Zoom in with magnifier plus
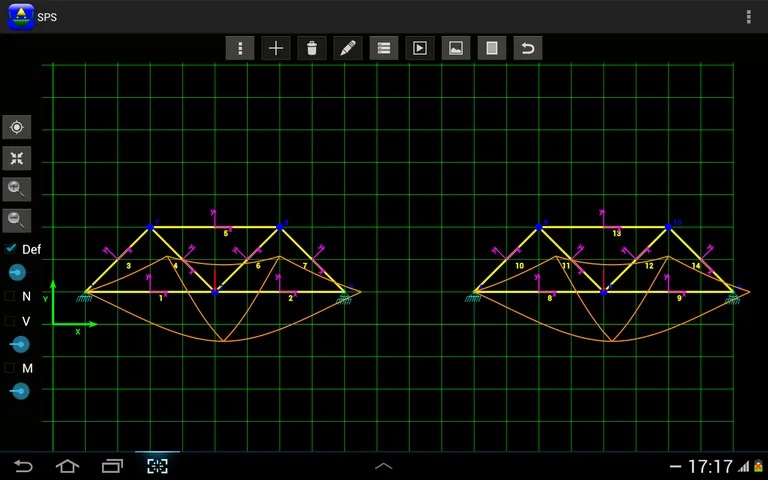This screenshot has height=480, width=768. coord(17,190)
